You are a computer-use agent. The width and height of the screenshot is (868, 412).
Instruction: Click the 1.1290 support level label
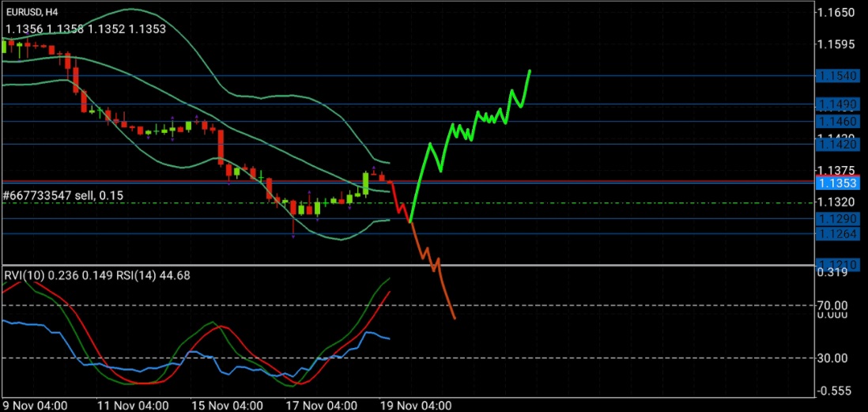(x=840, y=218)
